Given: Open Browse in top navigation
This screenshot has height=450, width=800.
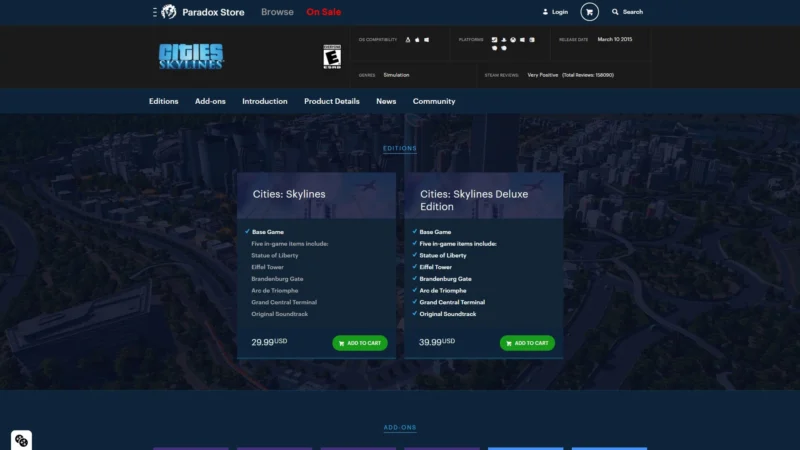Looking at the screenshot, I should [278, 12].
